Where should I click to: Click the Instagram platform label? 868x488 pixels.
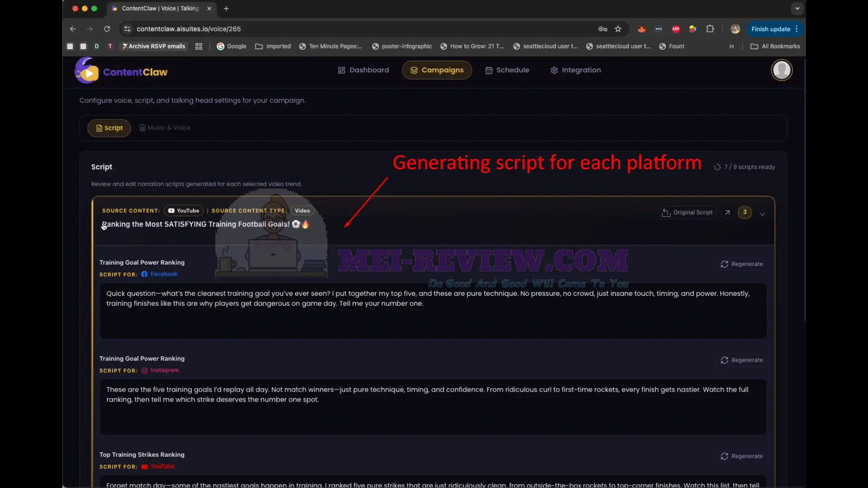point(160,370)
